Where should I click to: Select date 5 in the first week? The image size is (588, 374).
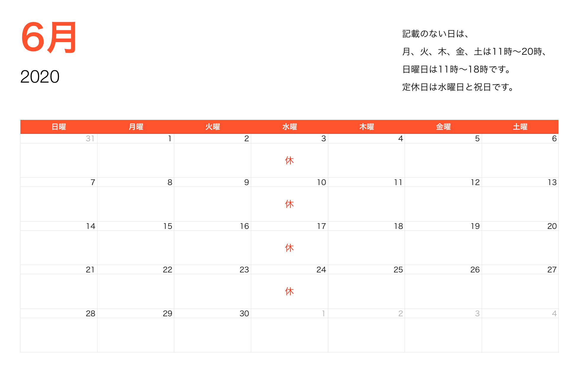point(477,139)
